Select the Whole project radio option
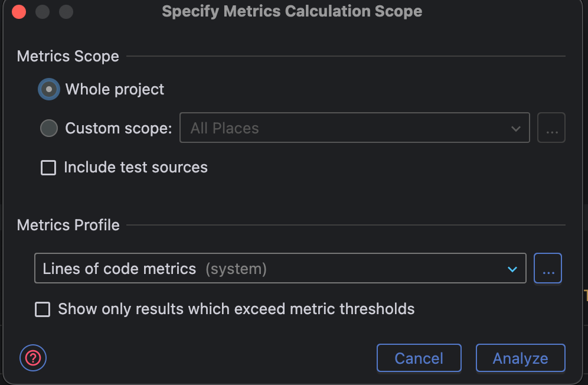This screenshot has height=385, width=588. pos(49,89)
